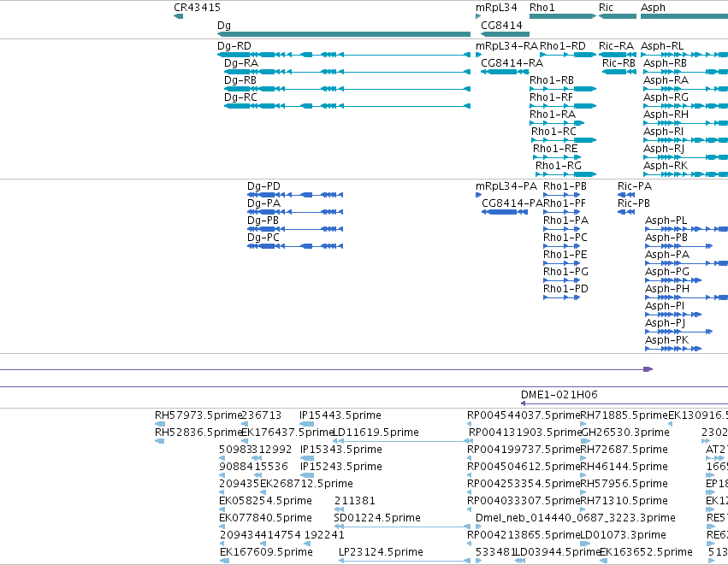Click the Rho1-PD protein label
The image size is (728, 565).
[x=565, y=289]
